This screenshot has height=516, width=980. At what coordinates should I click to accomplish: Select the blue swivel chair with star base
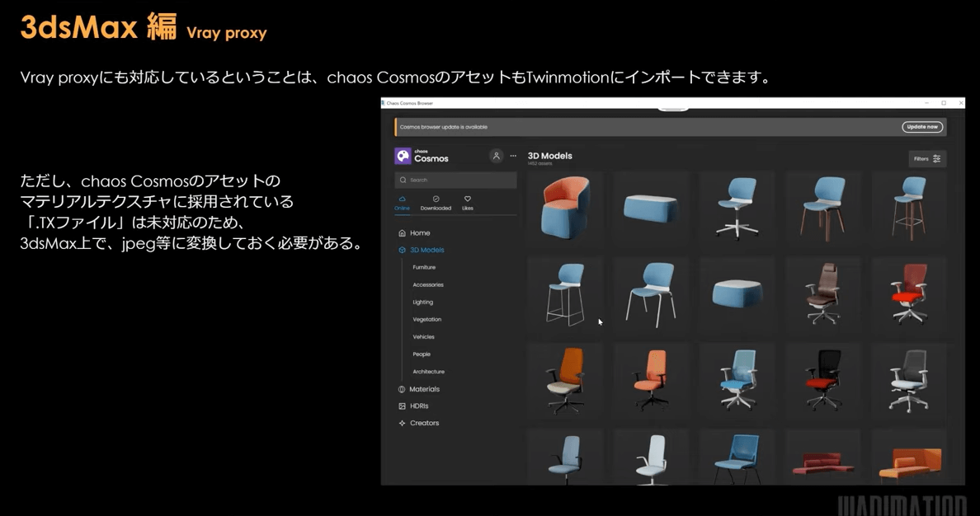(x=737, y=208)
